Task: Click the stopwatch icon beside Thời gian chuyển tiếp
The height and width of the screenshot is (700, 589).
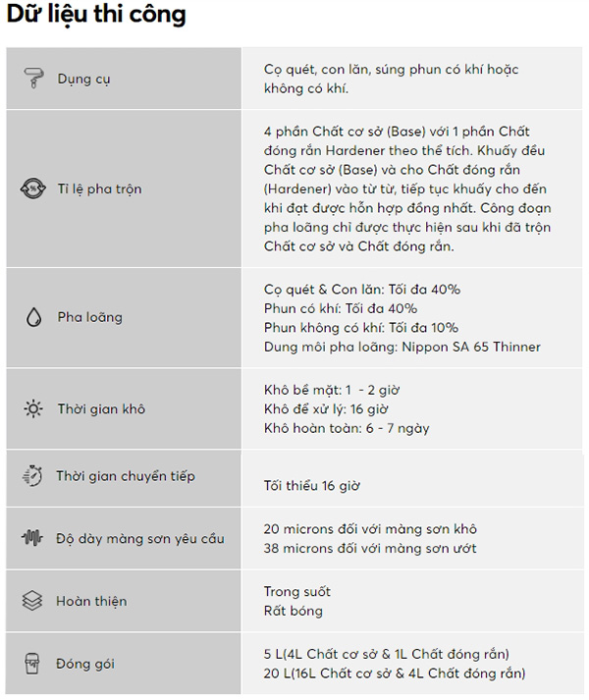Action: point(32,476)
